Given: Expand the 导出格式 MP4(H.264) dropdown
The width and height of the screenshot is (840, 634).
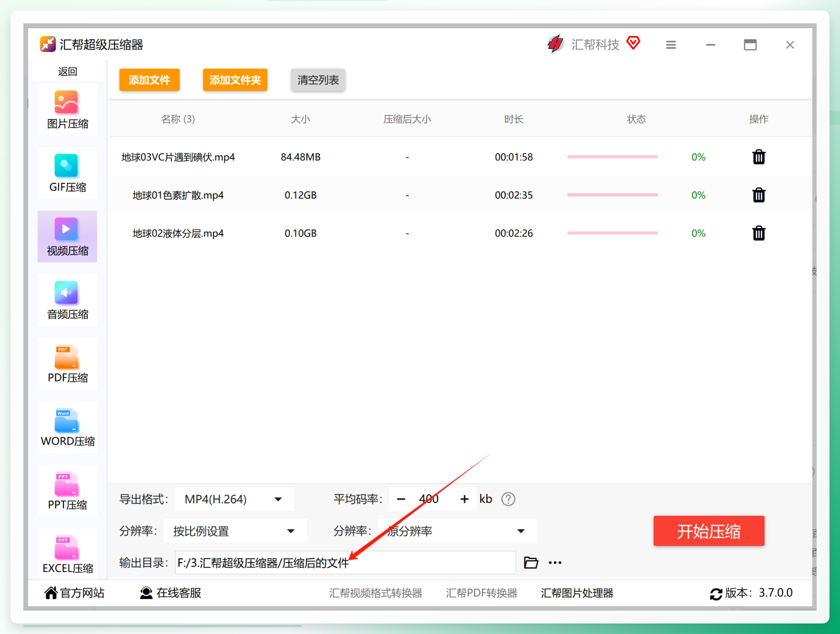Looking at the screenshot, I should point(234,499).
